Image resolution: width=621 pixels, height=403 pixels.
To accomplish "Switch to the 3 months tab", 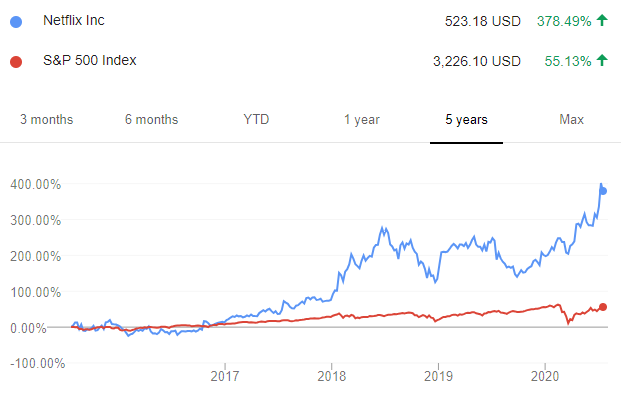I will point(47,120).
